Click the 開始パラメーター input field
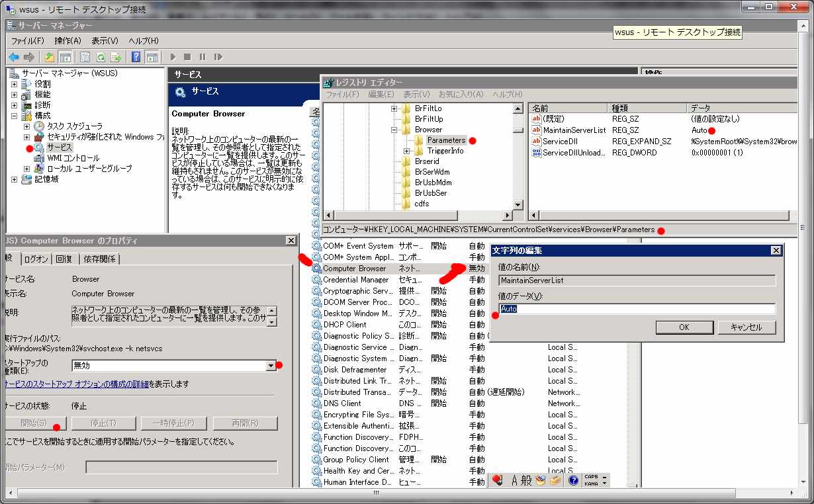 [x=181, y=468]
